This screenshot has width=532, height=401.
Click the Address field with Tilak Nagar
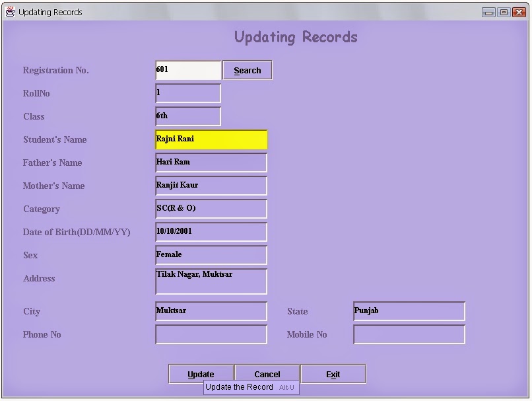coord(211,281)
